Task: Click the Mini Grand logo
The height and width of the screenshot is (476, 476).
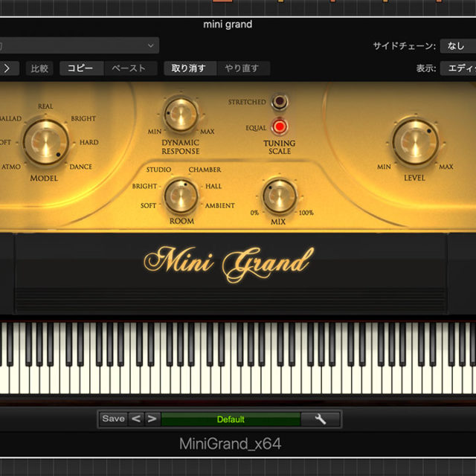Action: pos(229,263)
